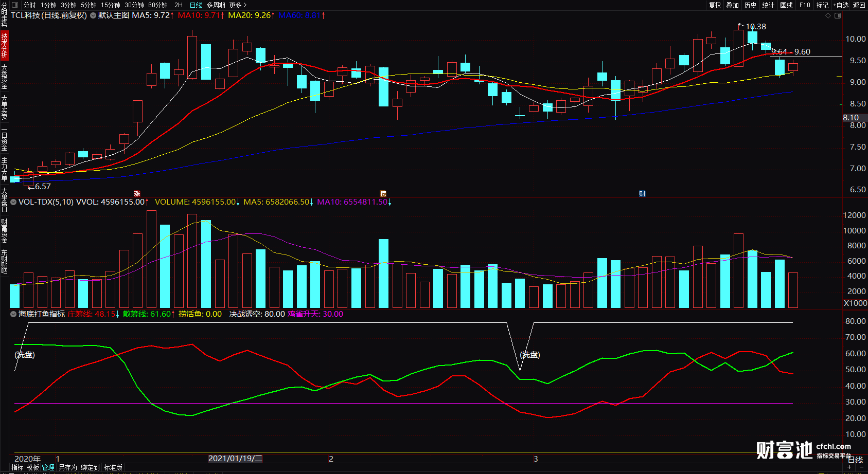Click the 散筹线: 61.60 indicator value
Image resolution: width=868 pixels, height=474 pixels.
(x=149, y=314)
